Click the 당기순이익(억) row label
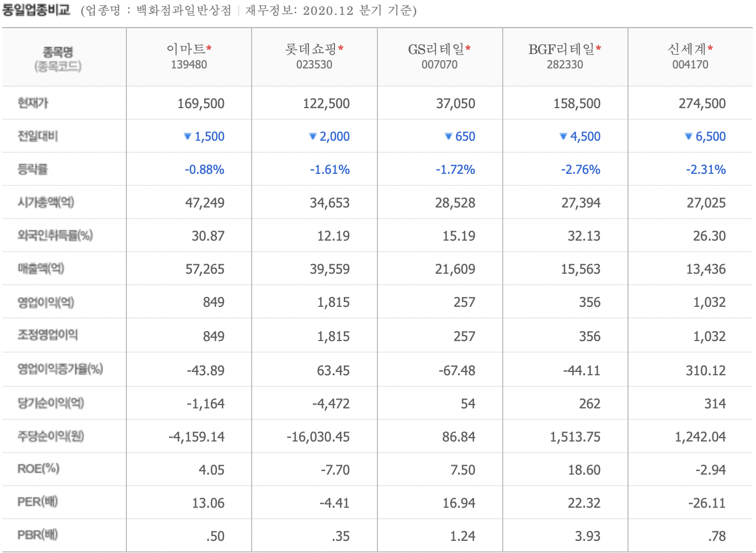The height and width of the screenshot is (553, 756). coord(51,403)
